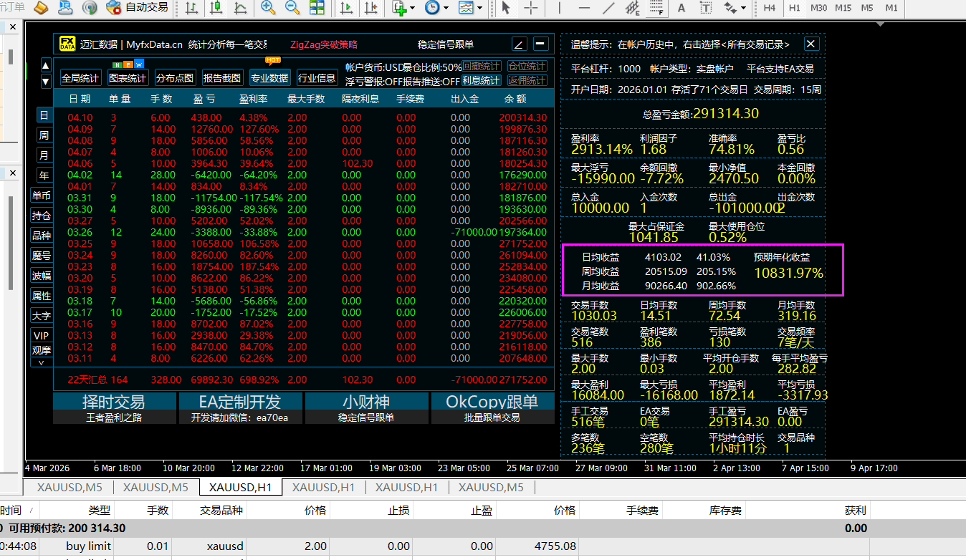
Task: Click the 返佣统计 button
Action: (527, 80)
